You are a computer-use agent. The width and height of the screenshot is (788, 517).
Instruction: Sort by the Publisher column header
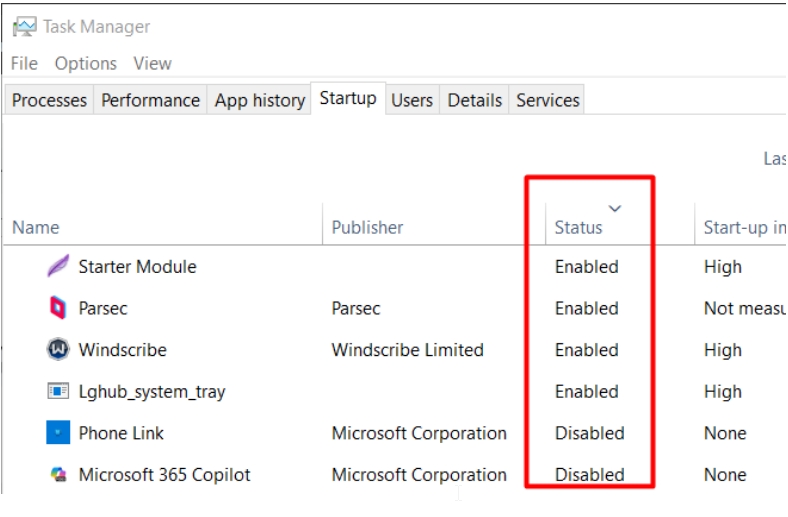pos(367,227)
